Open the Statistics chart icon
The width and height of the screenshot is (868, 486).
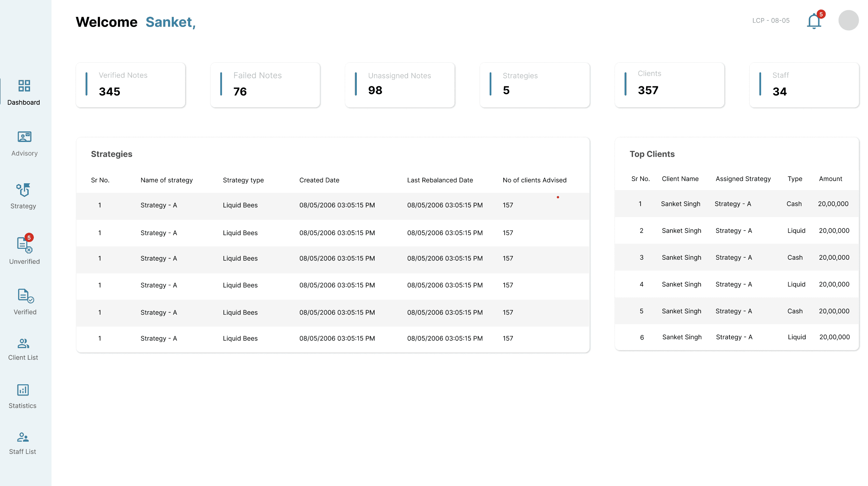point(23,390)
